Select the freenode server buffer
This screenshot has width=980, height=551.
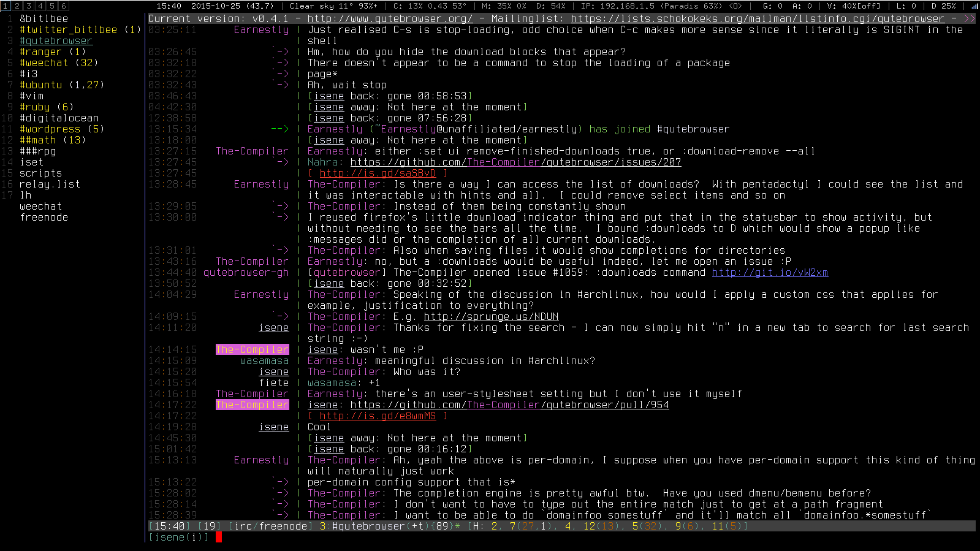click(x=44, y=217)
